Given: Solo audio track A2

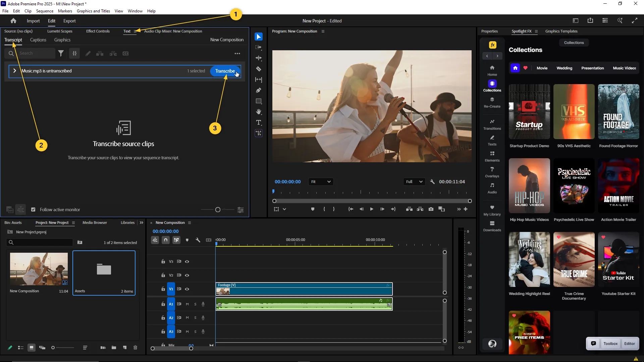Looking at the screenshot, I should tap(195, 318).
